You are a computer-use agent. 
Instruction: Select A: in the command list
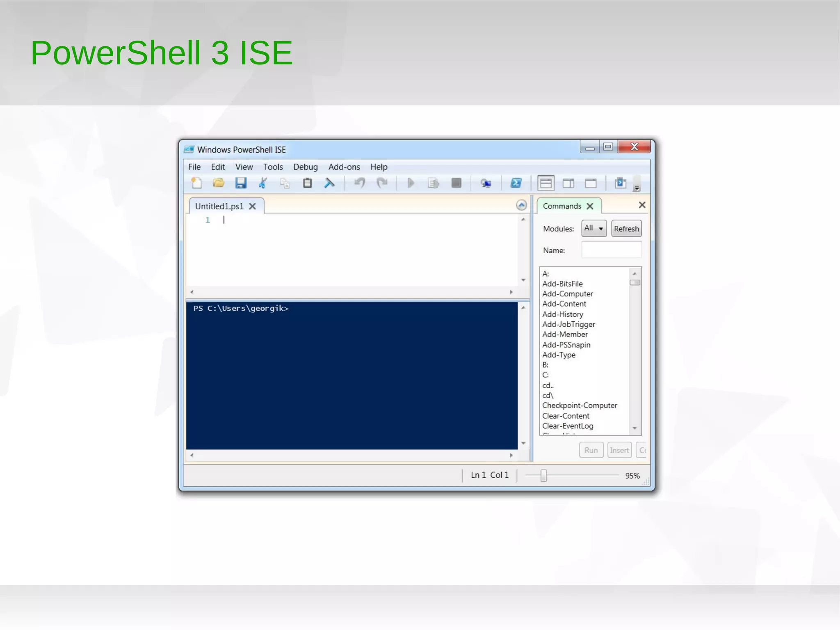(x=546, y=274)
